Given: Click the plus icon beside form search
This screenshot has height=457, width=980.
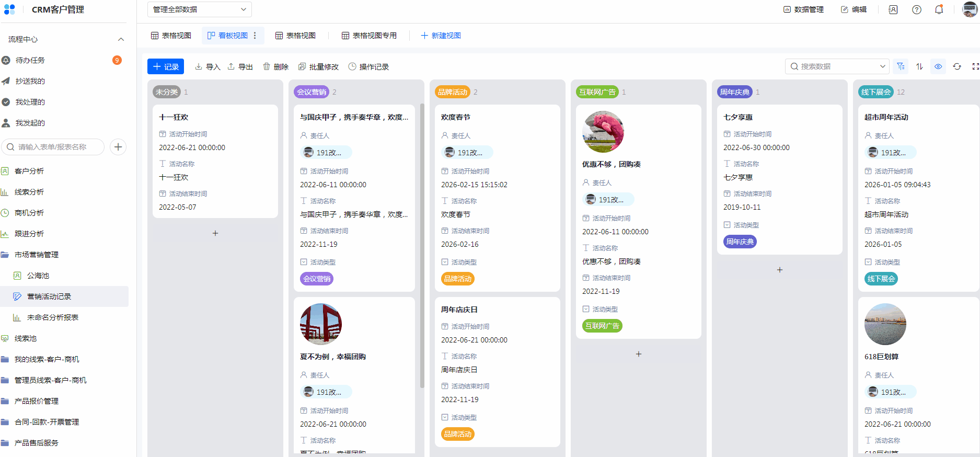Looking at the screenshot, I should point(118,147).
